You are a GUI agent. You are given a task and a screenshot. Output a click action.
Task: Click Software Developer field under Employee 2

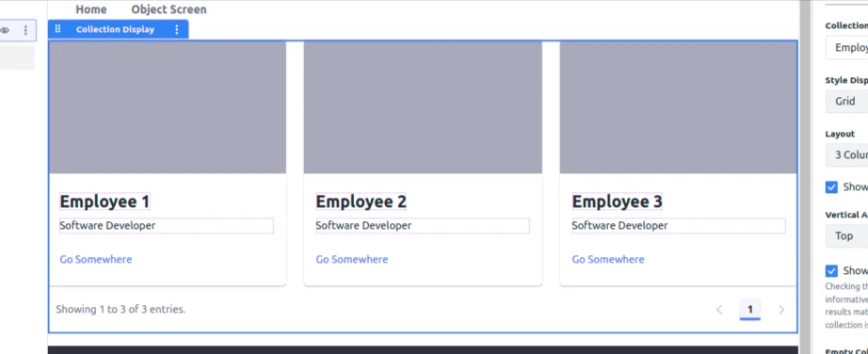(423, 225)
